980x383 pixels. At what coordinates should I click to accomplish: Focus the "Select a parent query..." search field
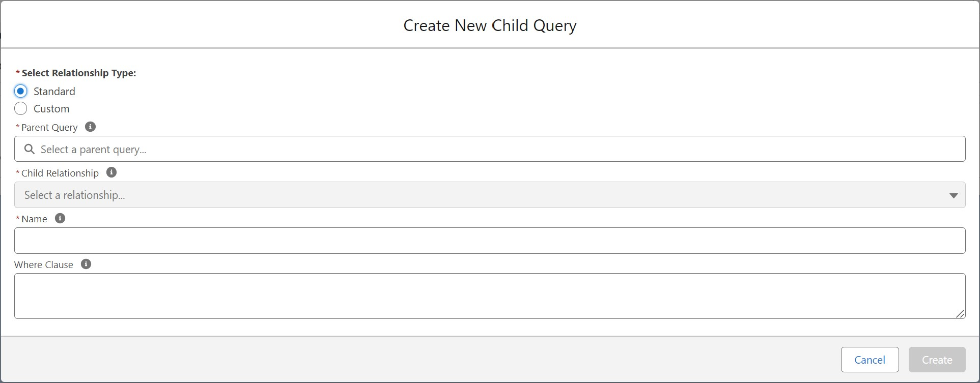pos(204,149)
